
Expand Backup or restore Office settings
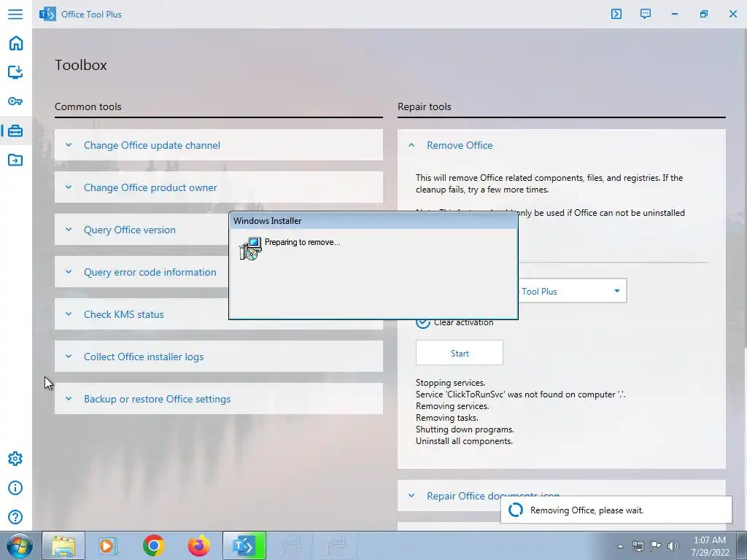click(219, 399)
